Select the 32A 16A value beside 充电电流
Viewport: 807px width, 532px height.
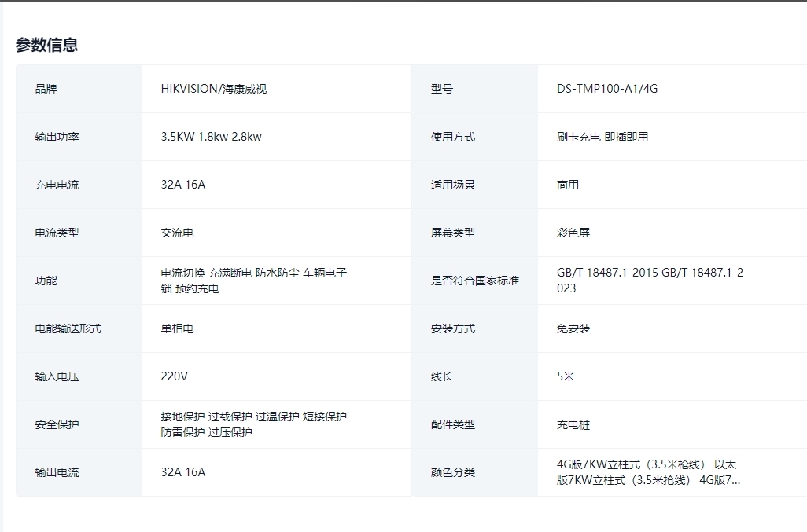click(x=183, y=185)
